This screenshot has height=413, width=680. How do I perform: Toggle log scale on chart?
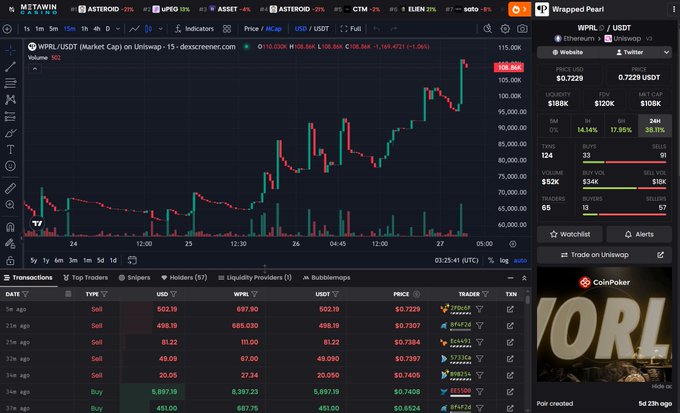[x=504, y=260]
